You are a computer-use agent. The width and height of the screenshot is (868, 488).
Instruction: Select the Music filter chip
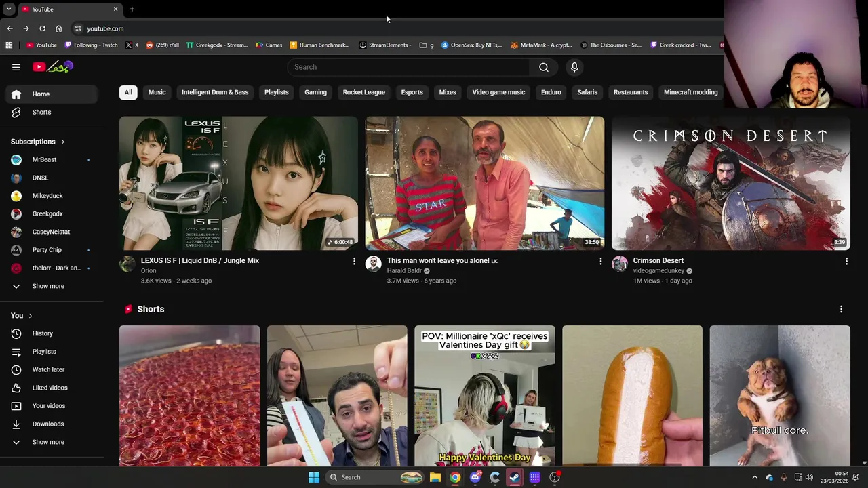tap(157, 92)
